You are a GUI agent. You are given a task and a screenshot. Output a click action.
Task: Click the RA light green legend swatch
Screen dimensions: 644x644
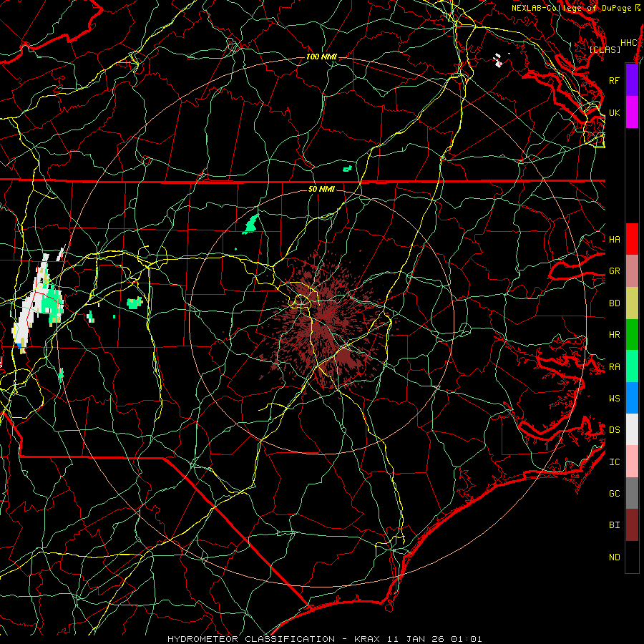(x=632, y=366)
